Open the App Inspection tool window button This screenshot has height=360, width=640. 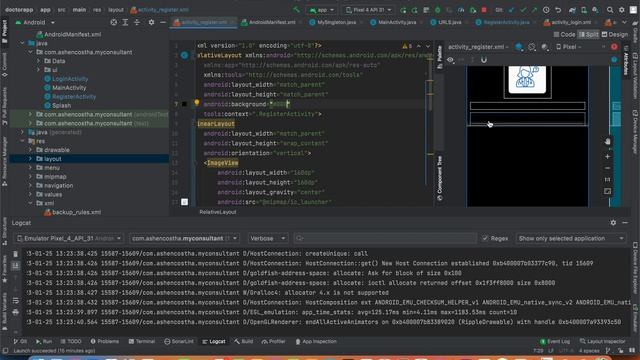pos(316,341)
